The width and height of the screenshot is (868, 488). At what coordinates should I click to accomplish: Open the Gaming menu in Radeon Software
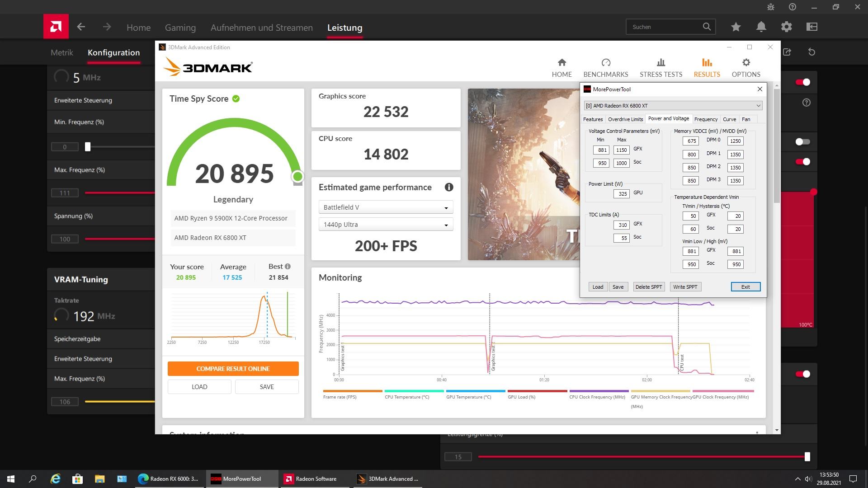pyautogui.click(x=180, y=28)
